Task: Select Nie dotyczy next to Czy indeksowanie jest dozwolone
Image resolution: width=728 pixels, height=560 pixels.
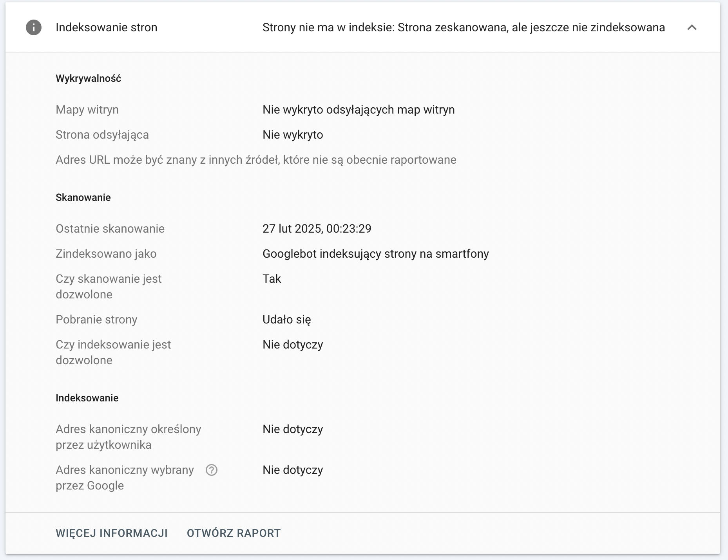Action: [293, 344]
